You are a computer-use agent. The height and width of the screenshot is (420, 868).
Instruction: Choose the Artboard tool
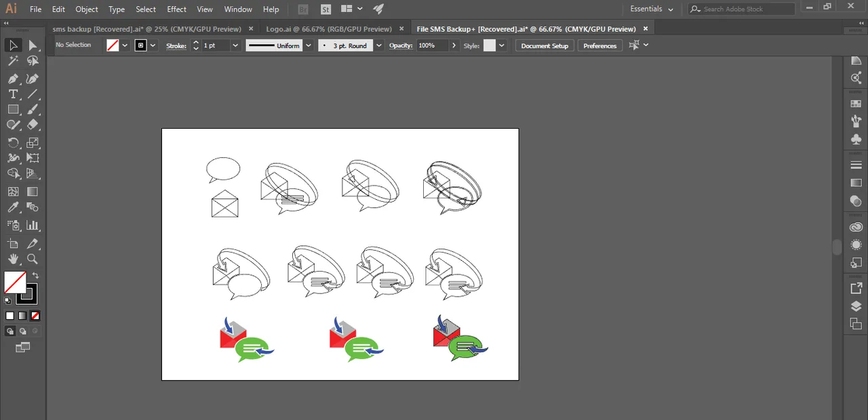[x=13, y=243]
